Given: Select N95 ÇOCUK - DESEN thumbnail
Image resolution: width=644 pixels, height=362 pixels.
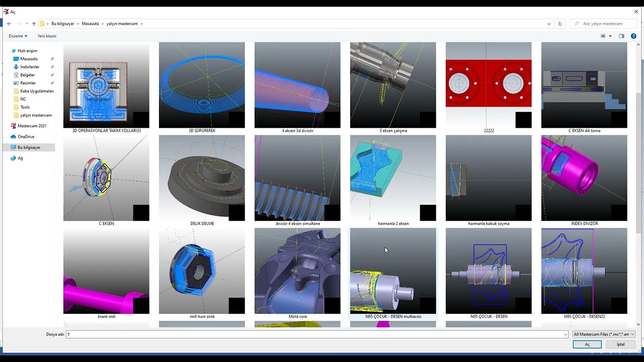Looking at the screenshot, I should [489, 271].
